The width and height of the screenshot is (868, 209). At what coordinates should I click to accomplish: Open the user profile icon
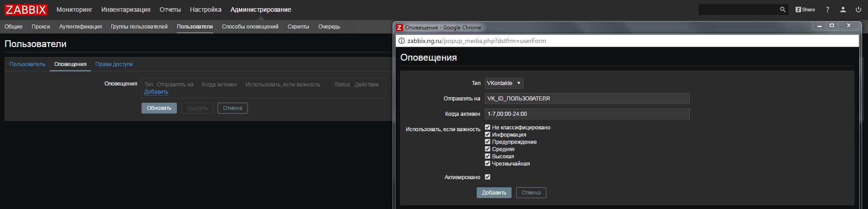[x=843, y=9]
